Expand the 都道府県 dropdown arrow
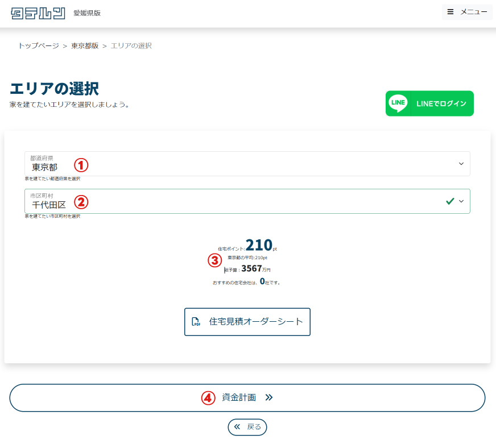The width and height of the screenshot is (496, 448). tap(461, 164)
